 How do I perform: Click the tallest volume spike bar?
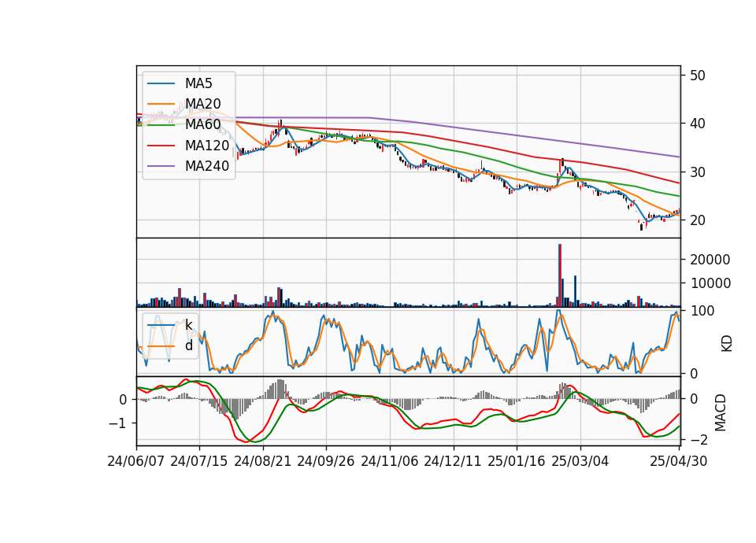point(560,275)
